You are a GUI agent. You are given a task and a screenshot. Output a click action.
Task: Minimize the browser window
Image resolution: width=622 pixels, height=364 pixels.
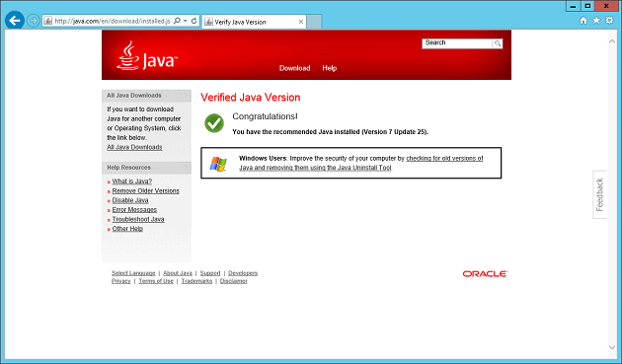tap(573, 6)
